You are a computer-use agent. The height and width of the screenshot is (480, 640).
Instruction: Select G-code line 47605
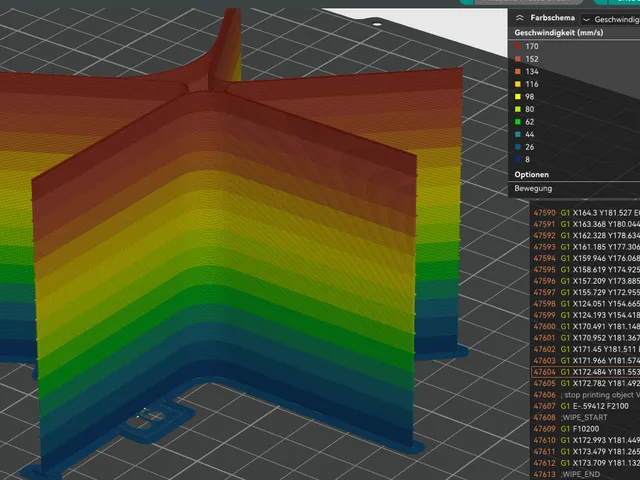click(586, 383)
